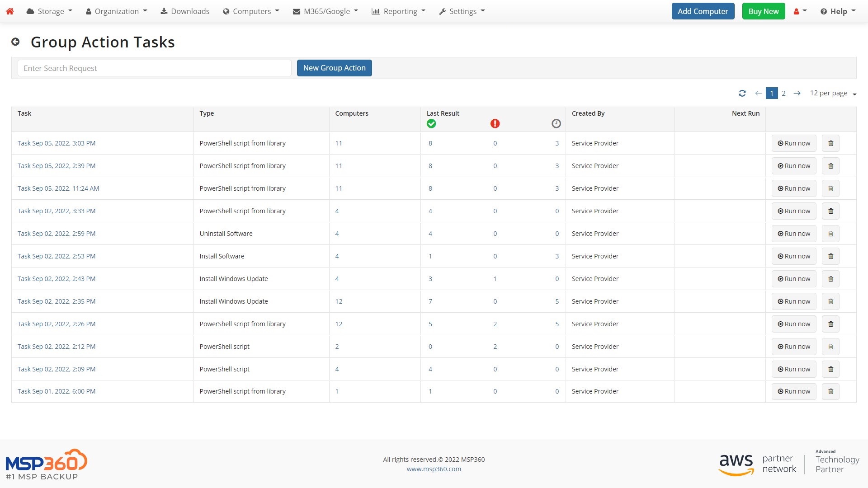Click error count 1 for 2:43 PM task
The image size is (868, 488).
point(495,279)
